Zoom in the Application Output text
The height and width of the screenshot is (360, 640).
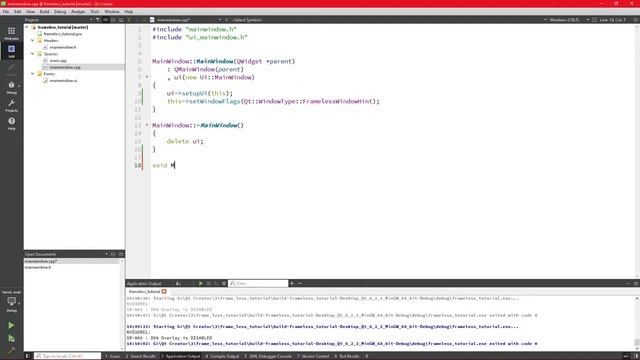[292, 283]
